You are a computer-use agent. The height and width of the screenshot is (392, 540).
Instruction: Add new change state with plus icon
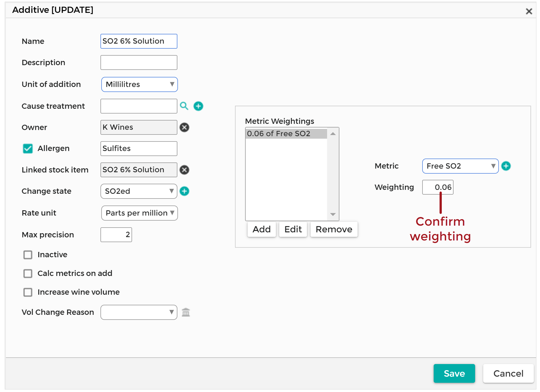click(184, 191)
